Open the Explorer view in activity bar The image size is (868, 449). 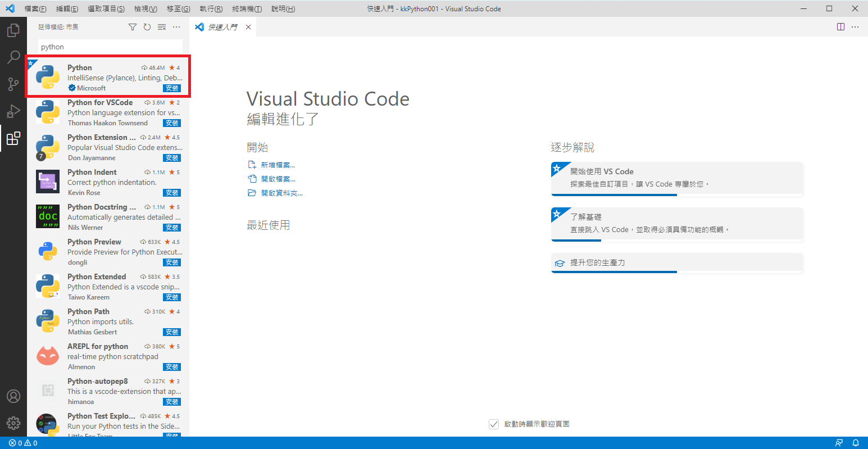click(13, 30)
